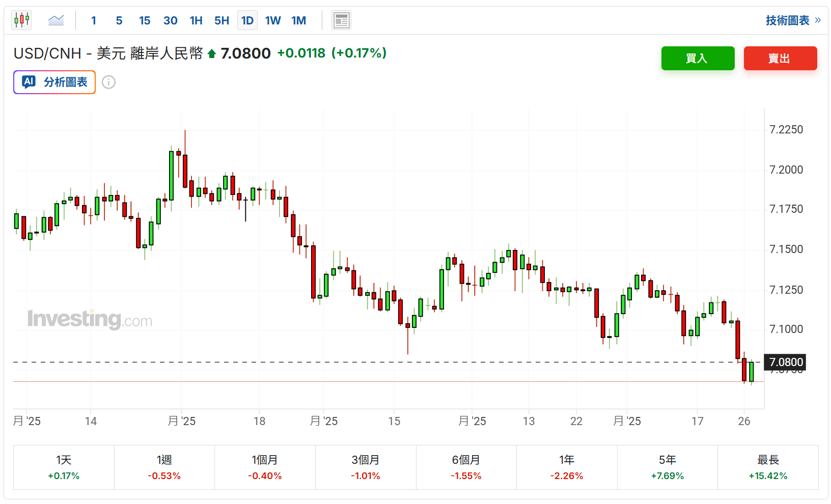Click the 7.0800 current price label on axis

pyautogui.click(x=786, y=362)
